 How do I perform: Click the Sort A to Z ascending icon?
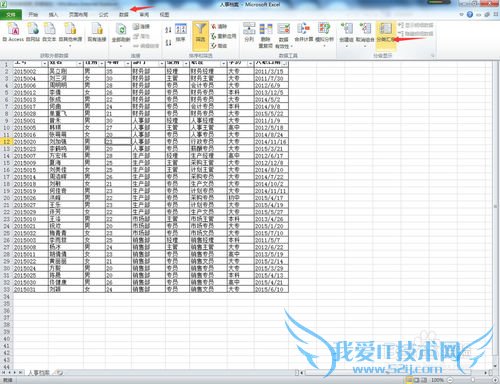168,30
